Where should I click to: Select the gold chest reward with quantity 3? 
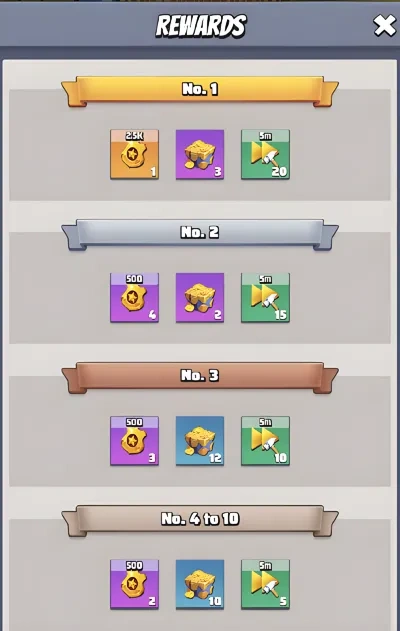coord(200,154)
